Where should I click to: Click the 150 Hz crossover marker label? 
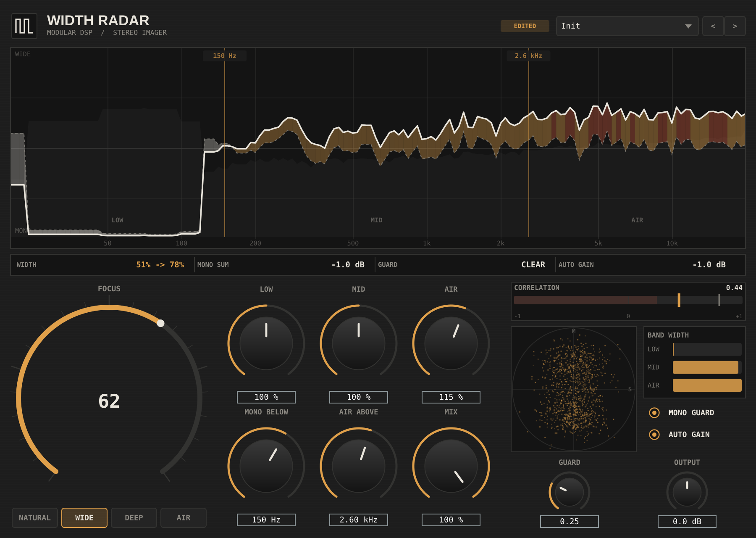pos(225,56)
